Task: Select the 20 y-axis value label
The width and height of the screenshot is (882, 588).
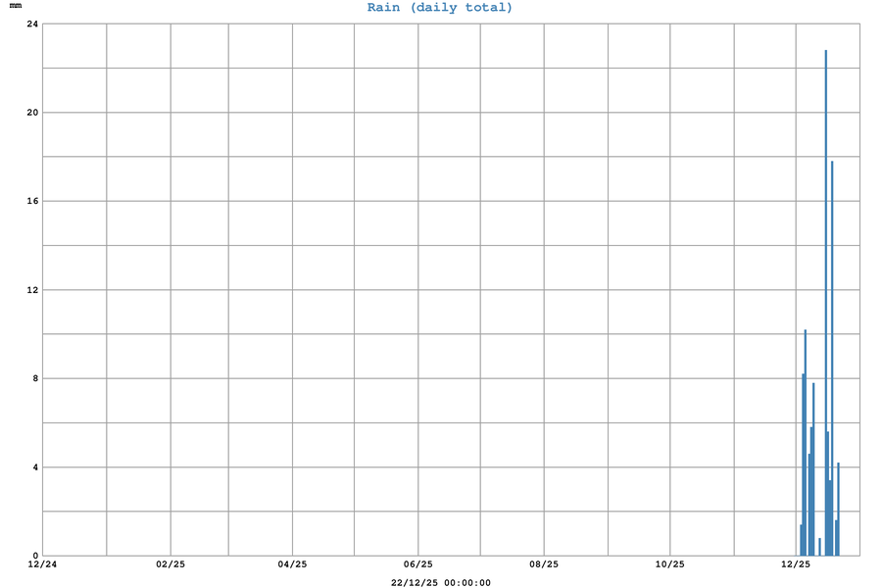Action: tap(32, 113)
